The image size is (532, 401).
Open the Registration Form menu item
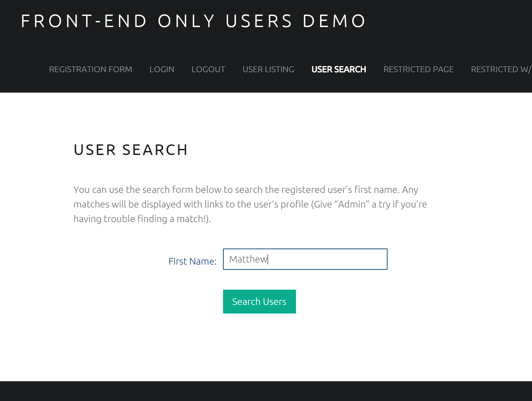tap(90, 69)
